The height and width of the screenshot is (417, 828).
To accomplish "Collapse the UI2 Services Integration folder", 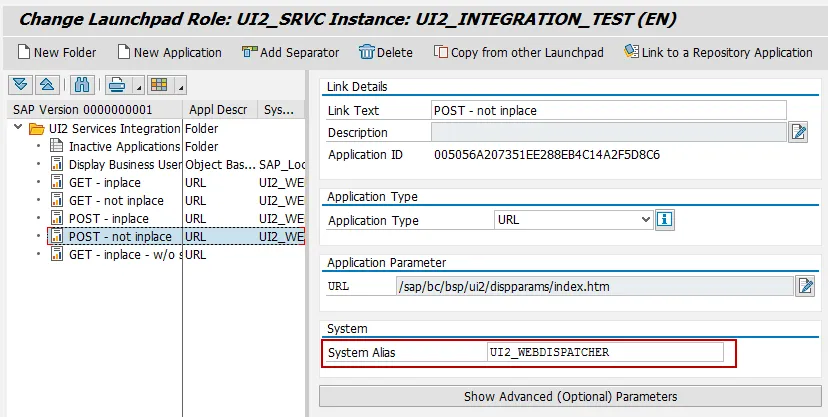I will (18, 128).
